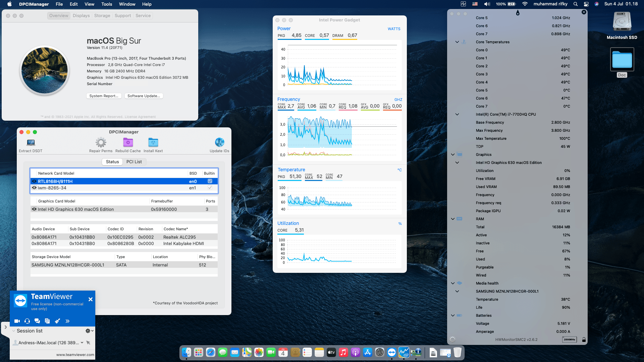Toggle eye icon for Intel HD Graphics 630
644x362 pixels.
click(x=34, y=209)
